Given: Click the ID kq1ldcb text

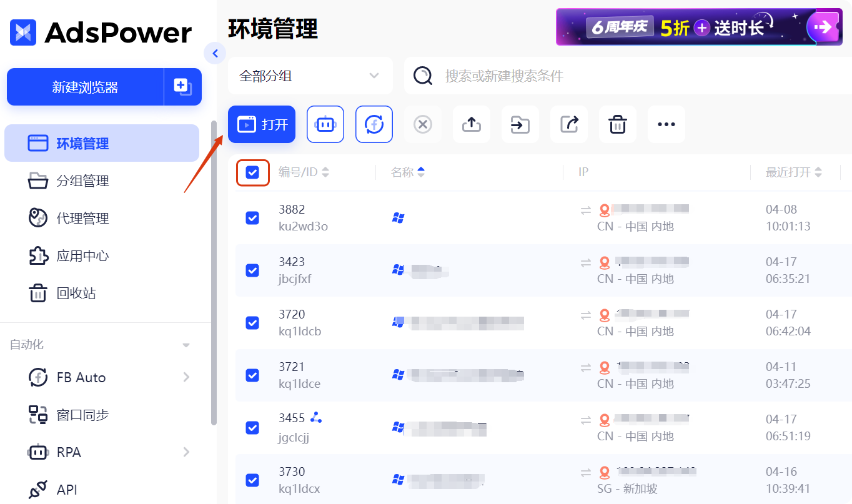Looking at the screenshot, I should click(300, 331).
